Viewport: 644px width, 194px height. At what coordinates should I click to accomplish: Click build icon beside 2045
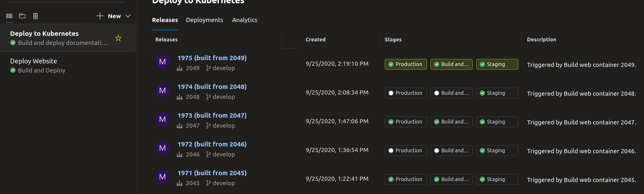(x=180, y=183)
